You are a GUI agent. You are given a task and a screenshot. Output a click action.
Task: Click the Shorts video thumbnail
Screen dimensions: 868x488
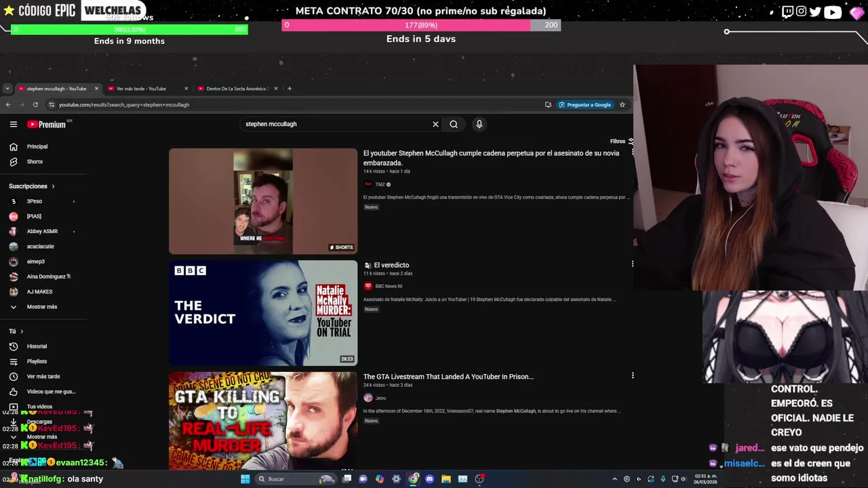(x=263, y=201)
